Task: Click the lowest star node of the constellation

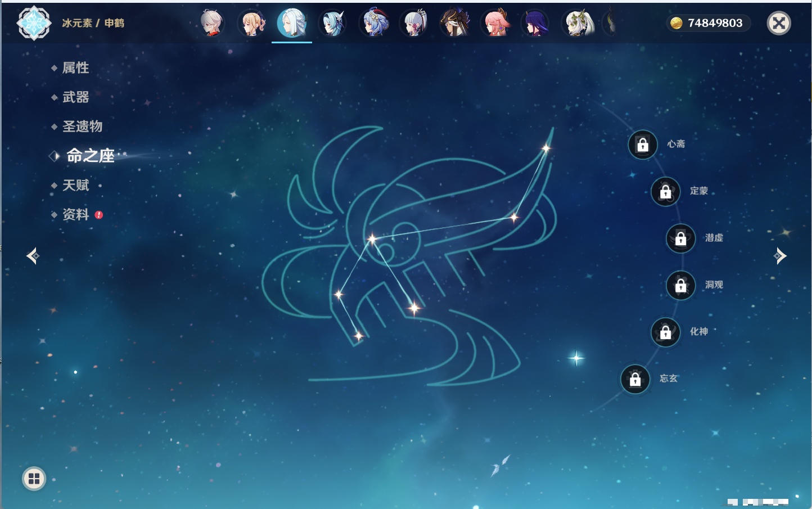Action: pos(358,336)
